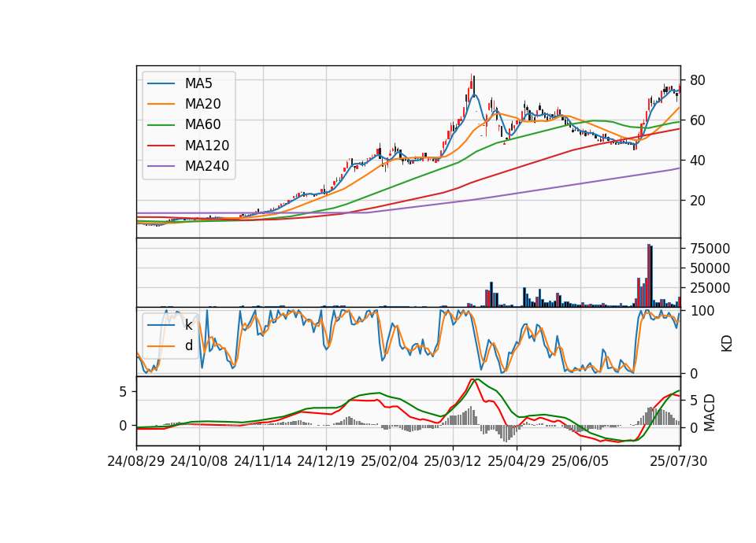The height and width of the screenshot is (543, 756).
Task: Click the k legend label in KD panel
Action: (188, 325)
